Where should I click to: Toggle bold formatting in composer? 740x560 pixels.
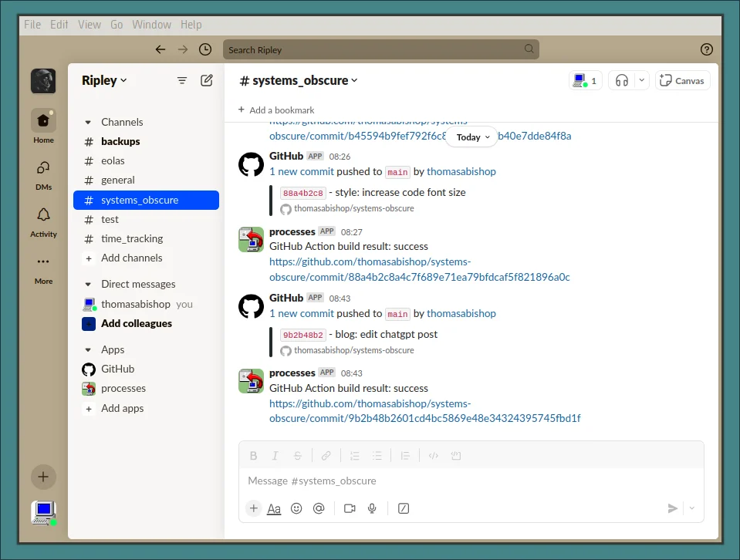pyautogui.click(x=253, y=456)
